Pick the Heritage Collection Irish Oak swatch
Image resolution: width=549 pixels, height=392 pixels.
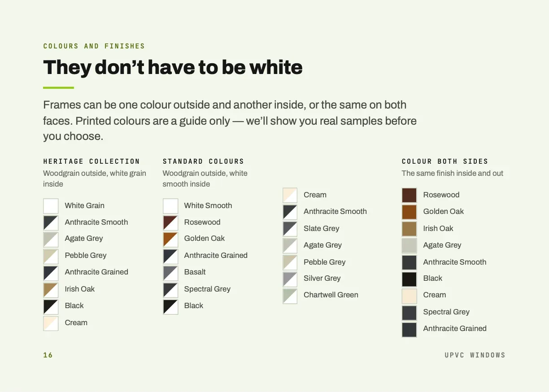[x=51, y=289]
